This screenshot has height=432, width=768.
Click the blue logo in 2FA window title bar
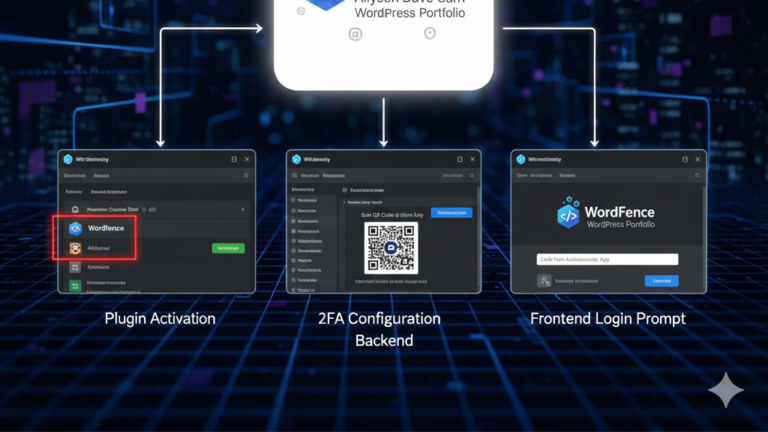pos(295,159)
